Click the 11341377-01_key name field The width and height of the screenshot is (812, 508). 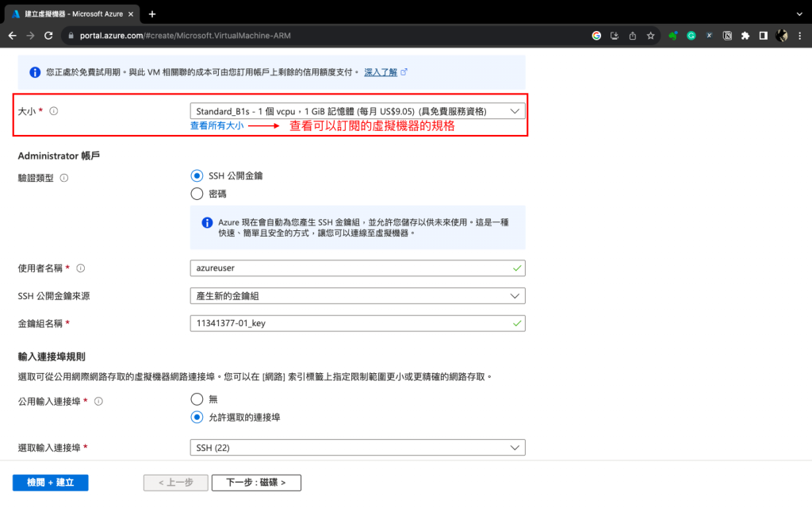[358, 324]
